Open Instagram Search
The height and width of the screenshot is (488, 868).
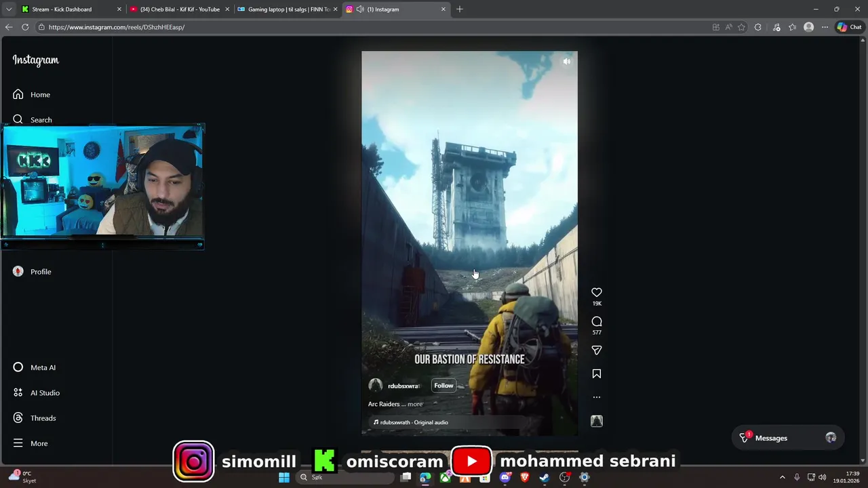[33, 119]
